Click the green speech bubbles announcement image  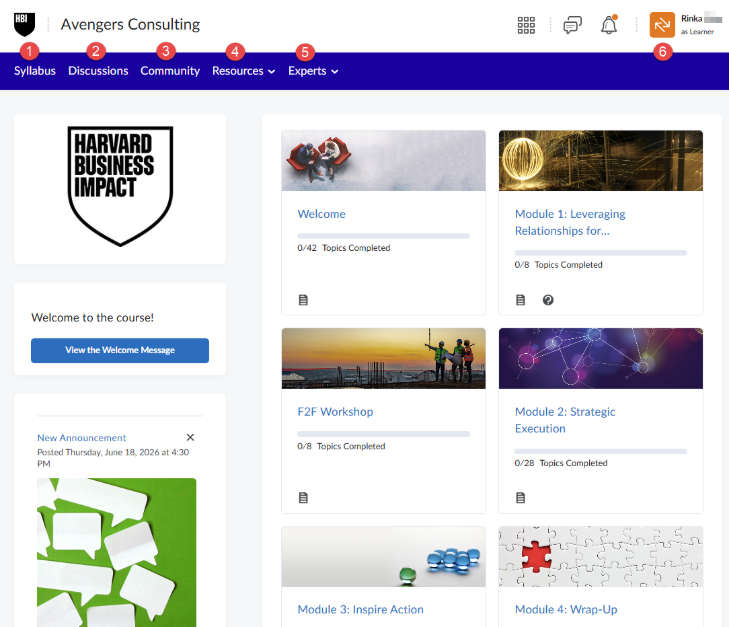(117, 552)
